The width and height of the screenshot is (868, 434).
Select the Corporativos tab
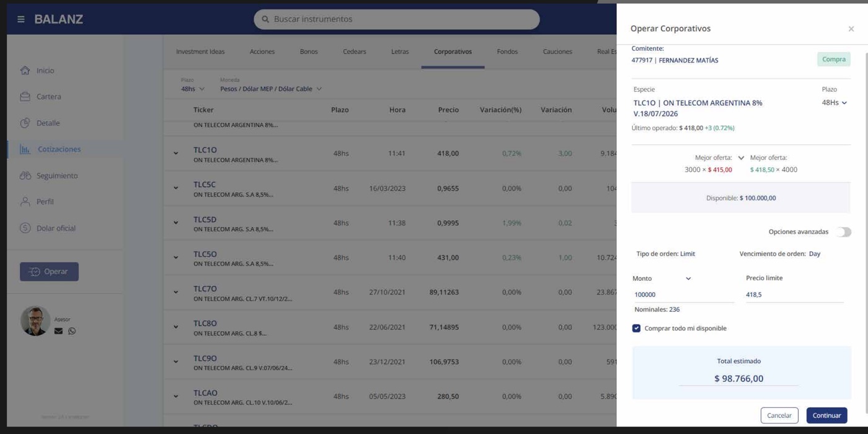453,51
